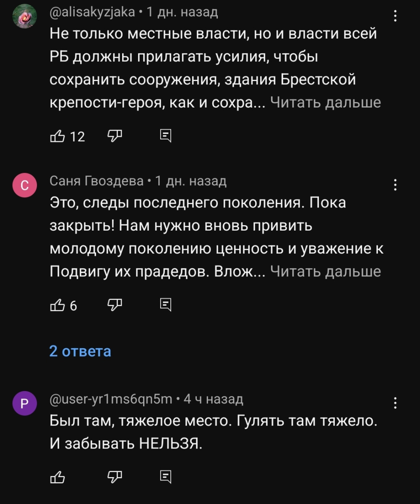Dislike the @alisakyzjaka comment

(x=115, y=136)
